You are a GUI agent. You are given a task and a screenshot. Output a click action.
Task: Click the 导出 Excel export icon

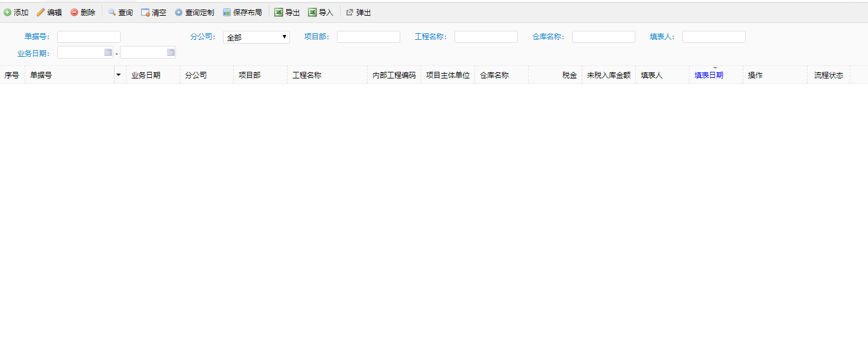point(278,12)
